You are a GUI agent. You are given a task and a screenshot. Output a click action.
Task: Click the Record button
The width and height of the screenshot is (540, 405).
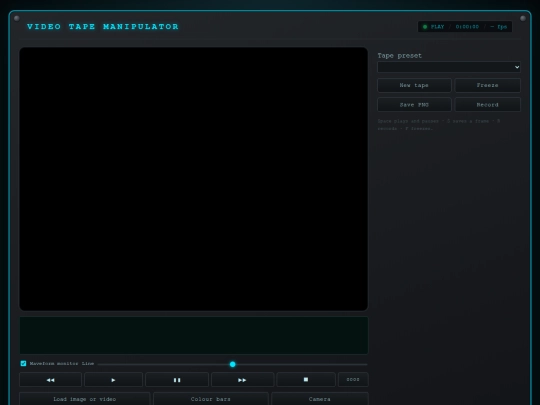tap(488, 105)
